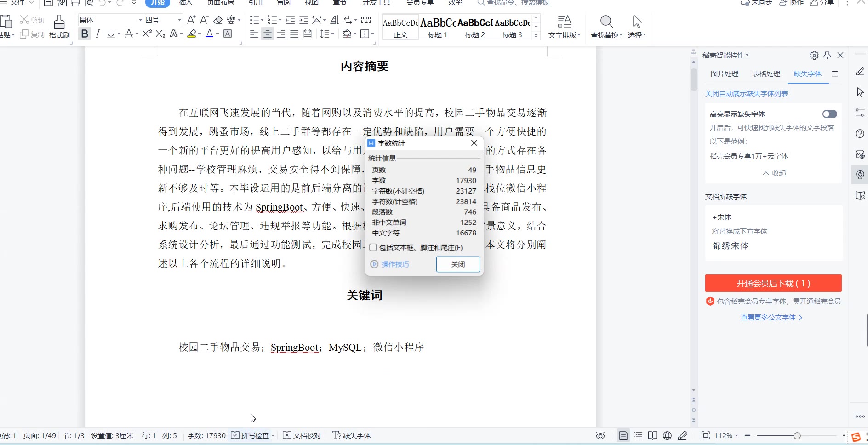Screen dimensions: 868x445
Task: Click the 字数: 17930 status bar entry
Action: click(206, 435)
